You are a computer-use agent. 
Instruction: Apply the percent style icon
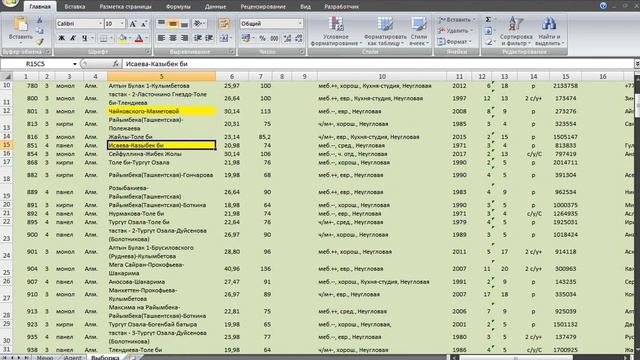coord(262,38)
